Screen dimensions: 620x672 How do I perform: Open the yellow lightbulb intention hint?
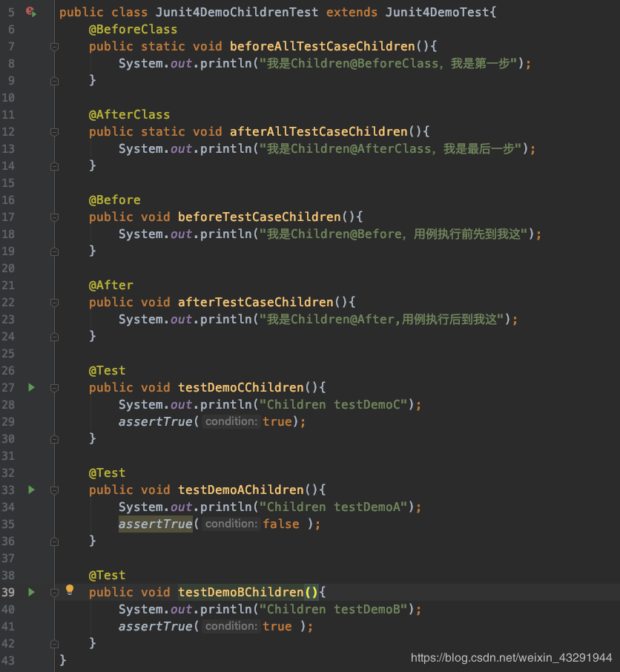point(70,590)
